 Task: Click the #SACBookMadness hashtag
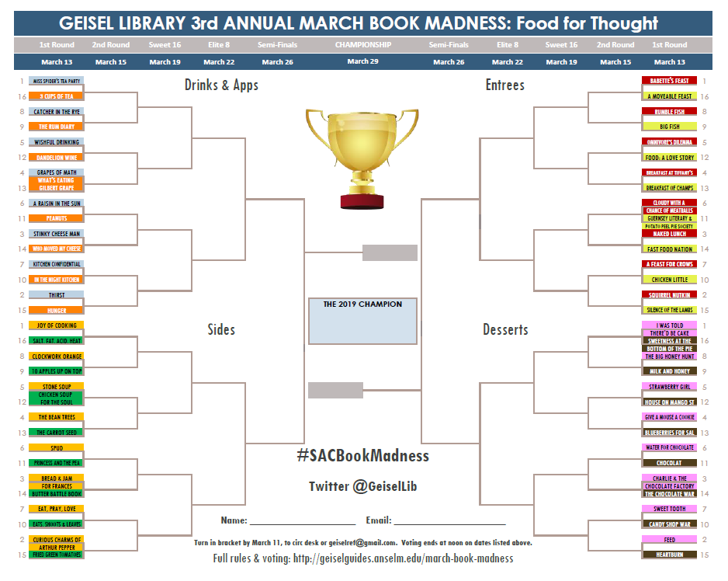[362, 455]
